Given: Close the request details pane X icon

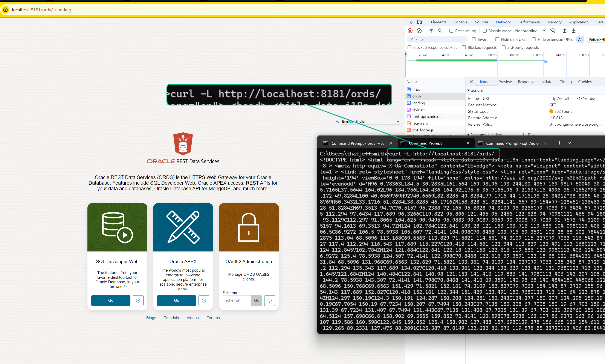Looking at the screenshot, I should 471,82.
